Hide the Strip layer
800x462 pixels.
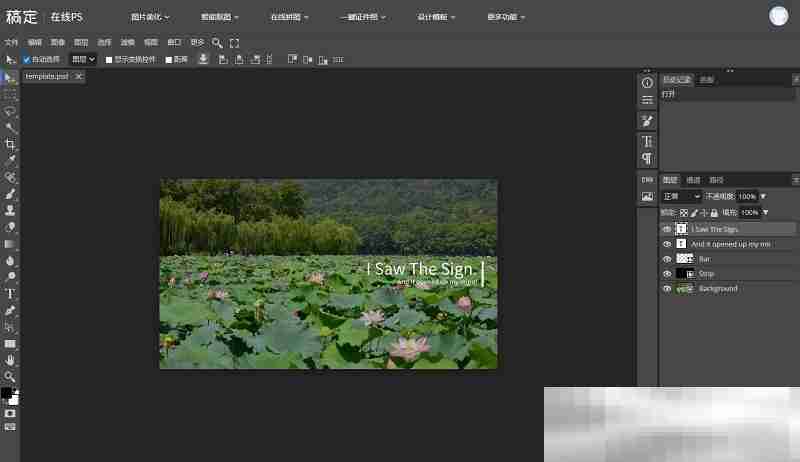pyautogui.click(x=667, y=274)
